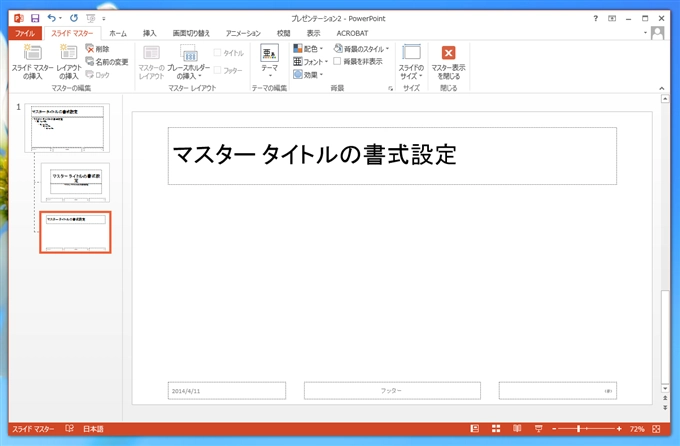Click the Master Layout button
The width and height of the screenshot is (680, 446).
pos(151,62)
